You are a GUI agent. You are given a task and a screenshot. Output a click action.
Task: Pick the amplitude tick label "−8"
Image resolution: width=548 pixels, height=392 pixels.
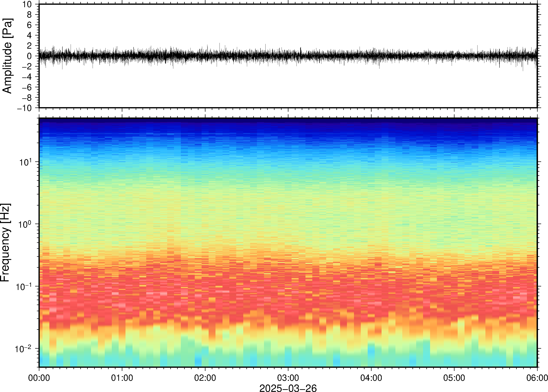point(27,97)
